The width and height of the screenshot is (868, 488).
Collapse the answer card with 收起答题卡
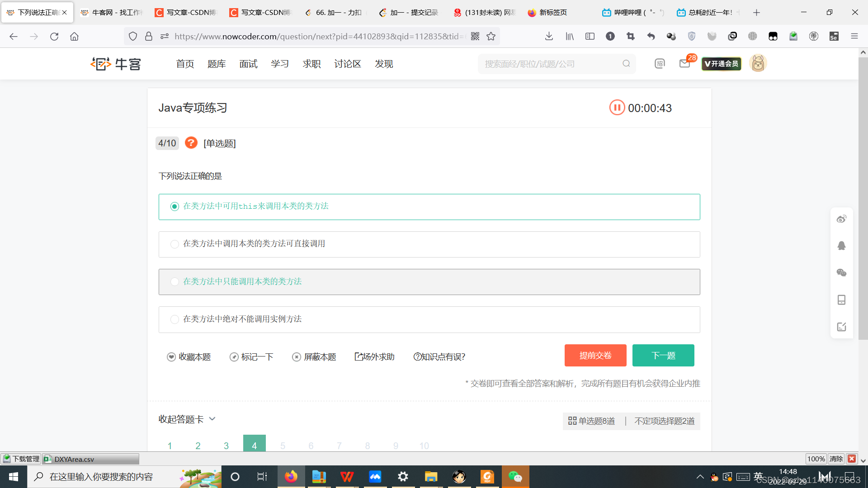click(x=187, y=419)
